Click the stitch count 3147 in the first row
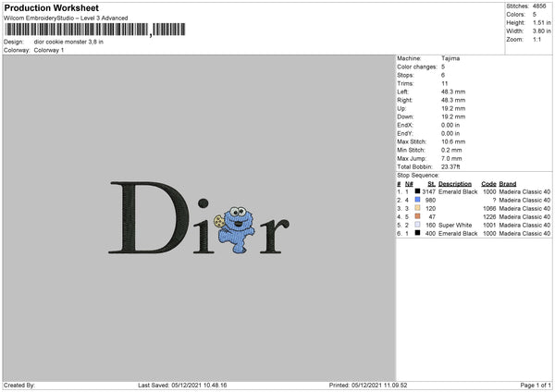Screen dimensions: 555x392 (x=428, y=191)
